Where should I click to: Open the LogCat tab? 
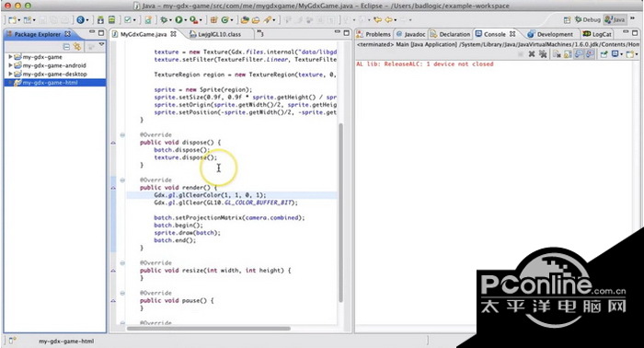597,34
